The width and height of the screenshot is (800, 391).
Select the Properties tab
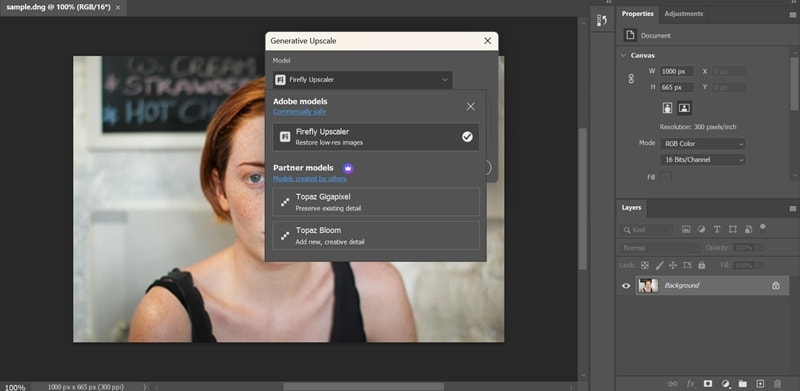click(637, 14)
